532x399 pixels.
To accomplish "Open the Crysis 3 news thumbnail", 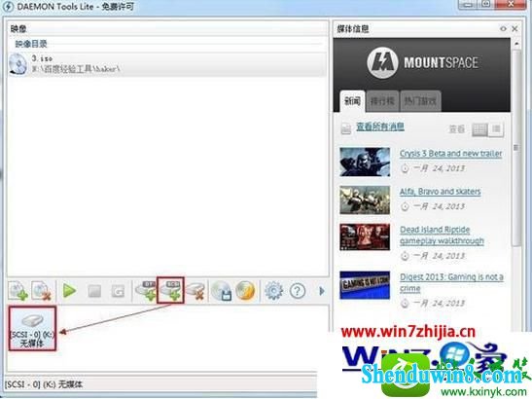I will pyautogui.click(x=365, y=162).
